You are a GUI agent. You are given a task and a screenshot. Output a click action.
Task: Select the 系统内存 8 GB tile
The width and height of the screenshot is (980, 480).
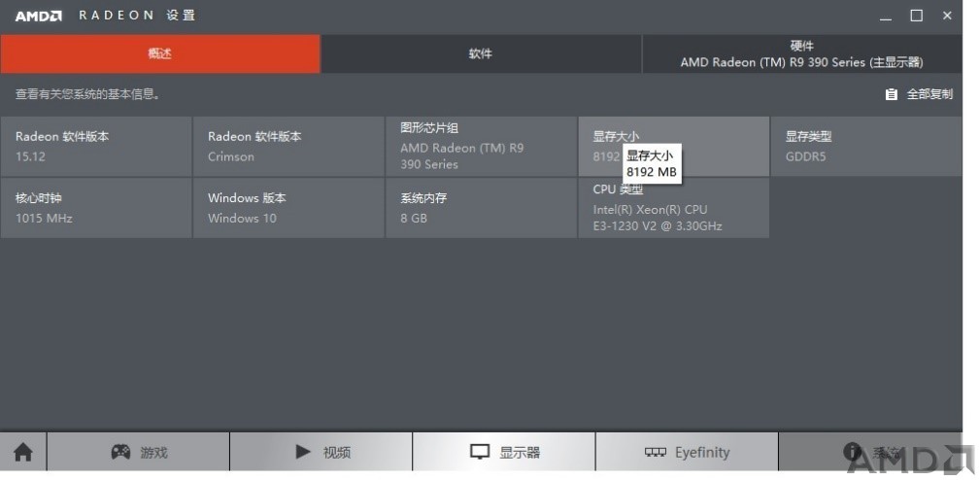coord(481,208)
